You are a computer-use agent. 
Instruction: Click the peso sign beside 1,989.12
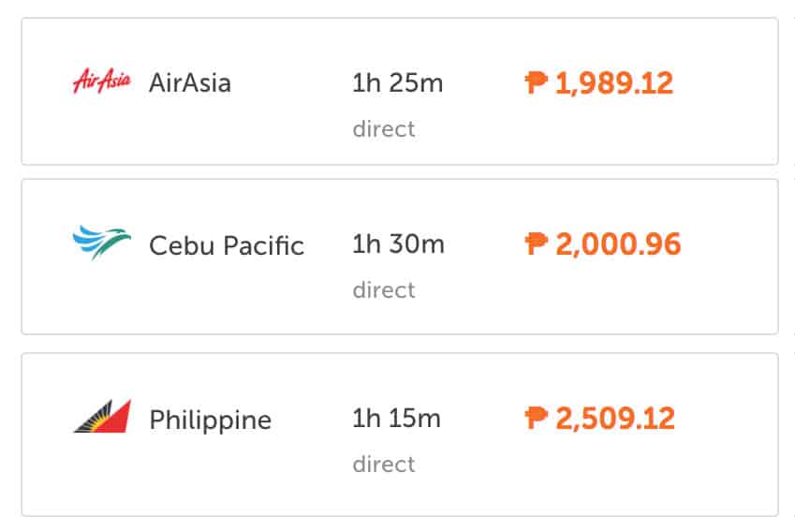point(536,83)
